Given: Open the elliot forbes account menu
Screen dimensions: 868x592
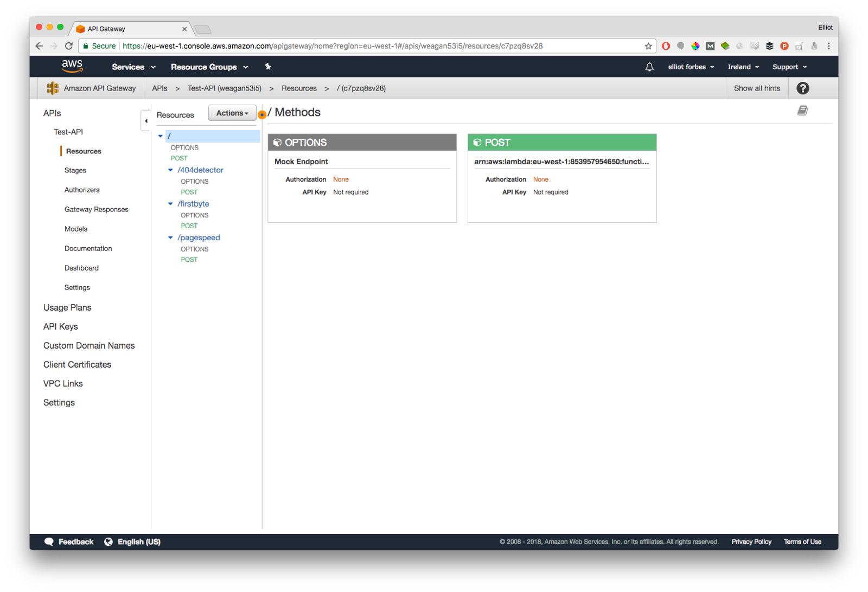Looking at the screenshot, I should click(x=691, y=67).
